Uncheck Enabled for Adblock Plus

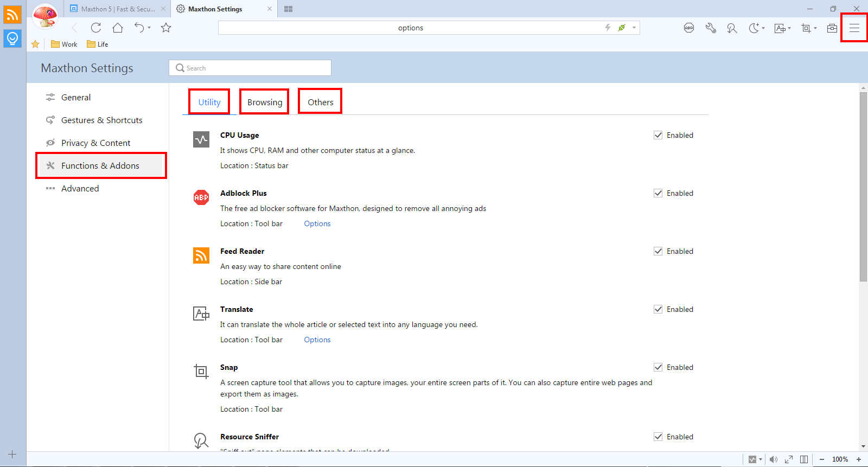pyautogui.click(x=658, y=193)
